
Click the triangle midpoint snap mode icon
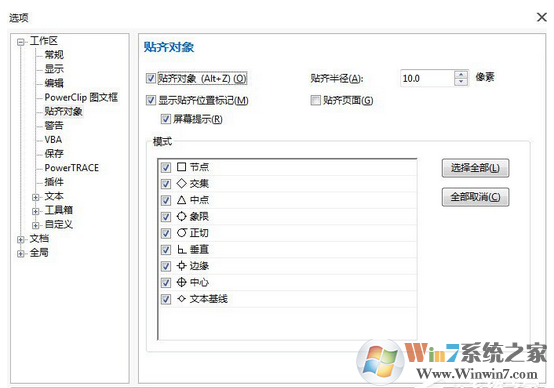click(x=181, y=200)
